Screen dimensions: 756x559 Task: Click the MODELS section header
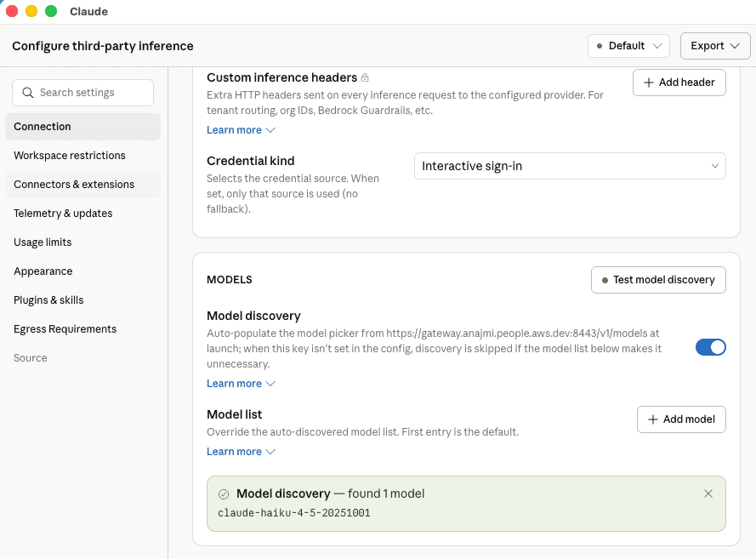tap(230, 280)
